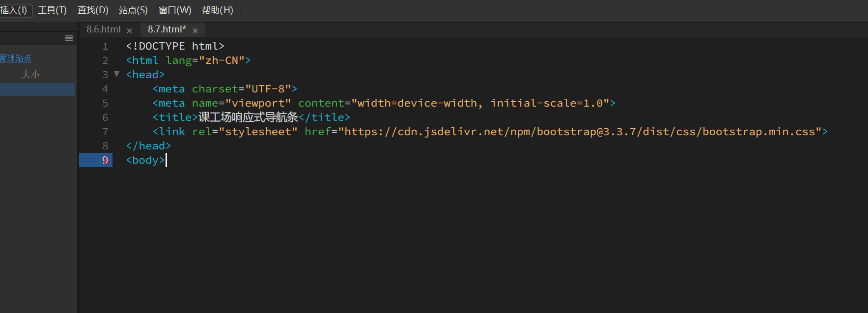Open the 查找(D) menu
Viewport: 868px width, 313px height.
point(93,10)
